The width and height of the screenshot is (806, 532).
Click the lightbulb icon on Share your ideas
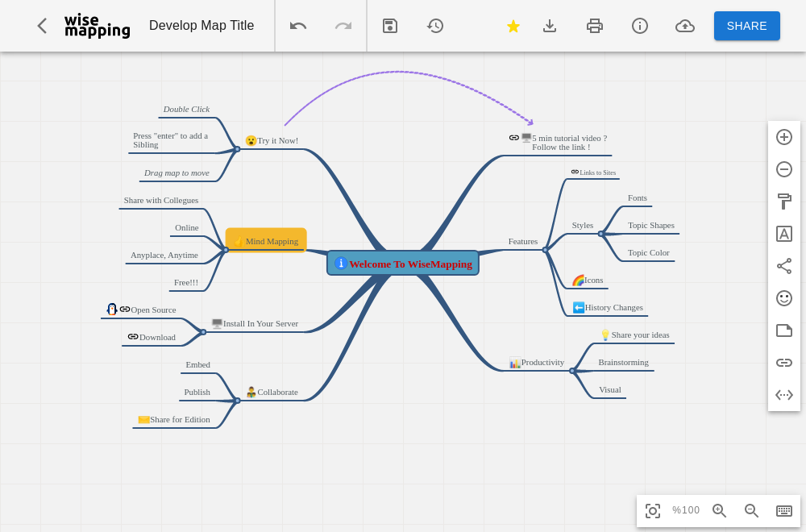coord(605,335)
